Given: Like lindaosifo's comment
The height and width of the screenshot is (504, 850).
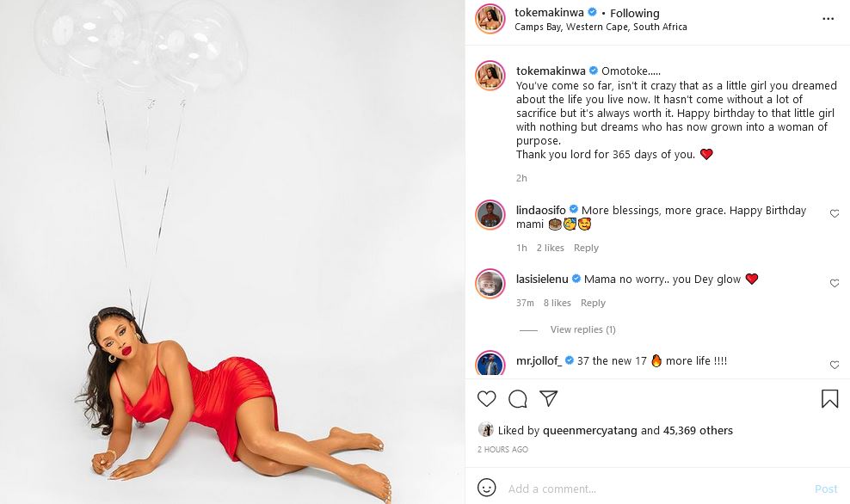Looking at the screenshot, I should click(835, 213).
